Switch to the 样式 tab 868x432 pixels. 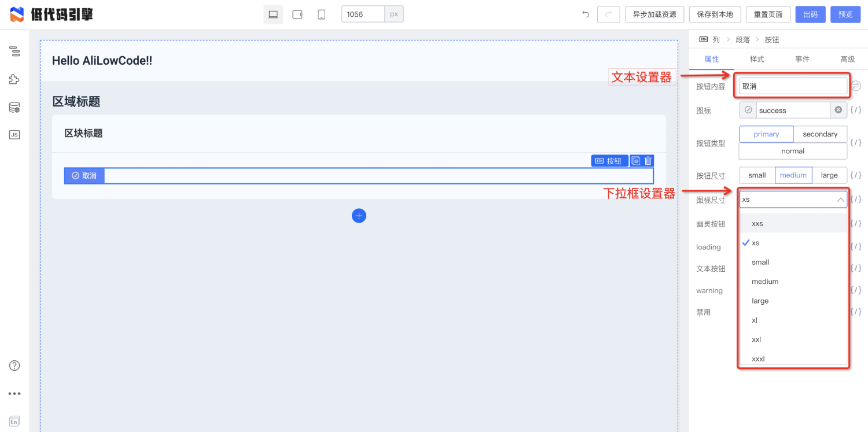coord(757,59)
